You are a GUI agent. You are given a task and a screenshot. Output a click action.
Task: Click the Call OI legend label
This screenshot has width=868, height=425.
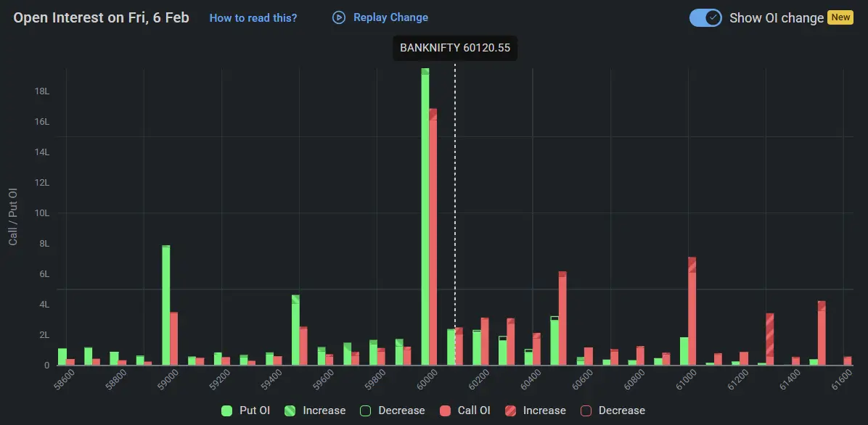474,410
